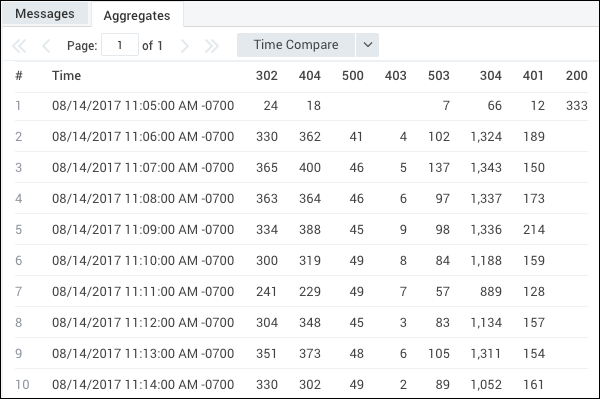600x399 pixels.
Task: Click the page number input field
Action: 120,45
